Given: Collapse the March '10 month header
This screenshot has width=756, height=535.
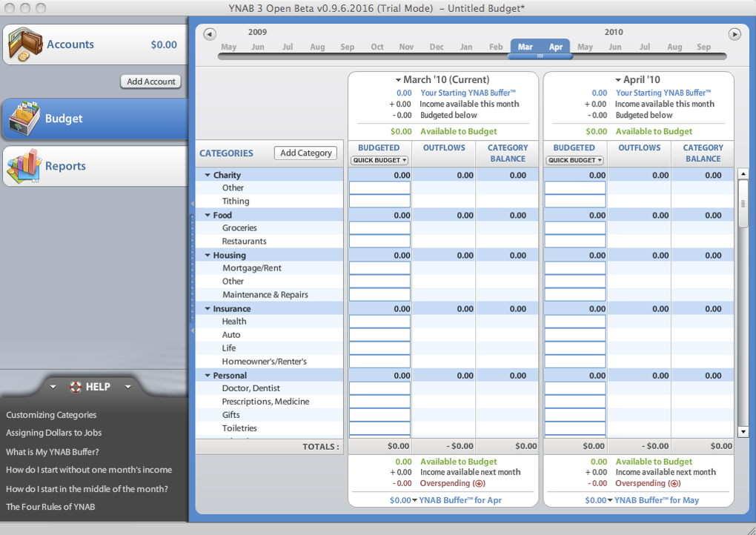Looking at the screenshot, I should 398,80.
